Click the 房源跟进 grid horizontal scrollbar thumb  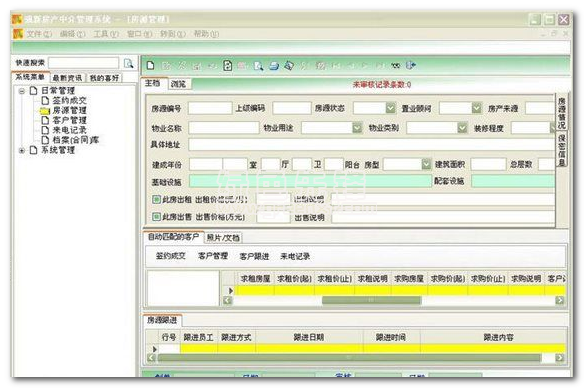[x=349, y=357]
